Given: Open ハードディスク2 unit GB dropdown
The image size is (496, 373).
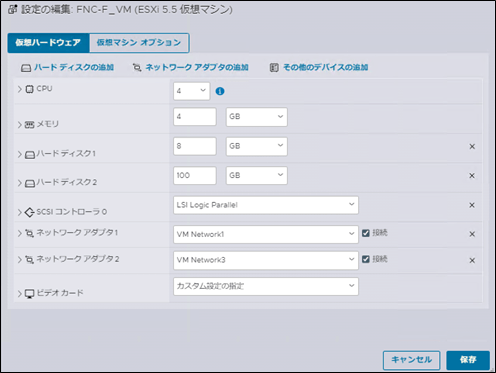Looking at the screenshot, I should pyautogui.click(x=256, y=175).
